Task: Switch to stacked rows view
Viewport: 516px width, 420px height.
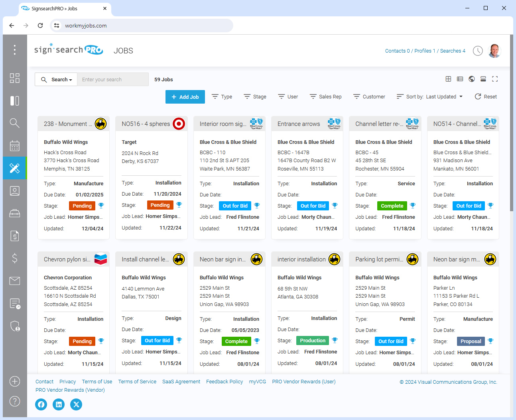Action: pyautogui.click(x=483, y=79)
